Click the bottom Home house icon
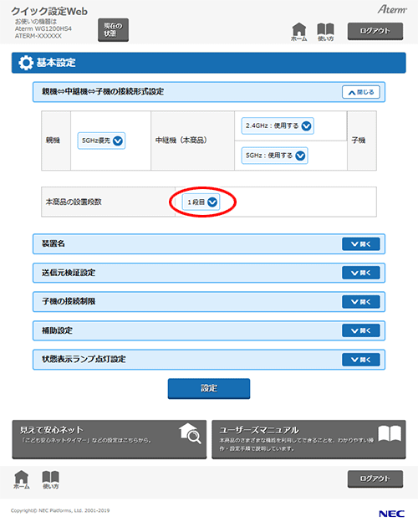Screen dimensions: 418x532 click(22, 479)
